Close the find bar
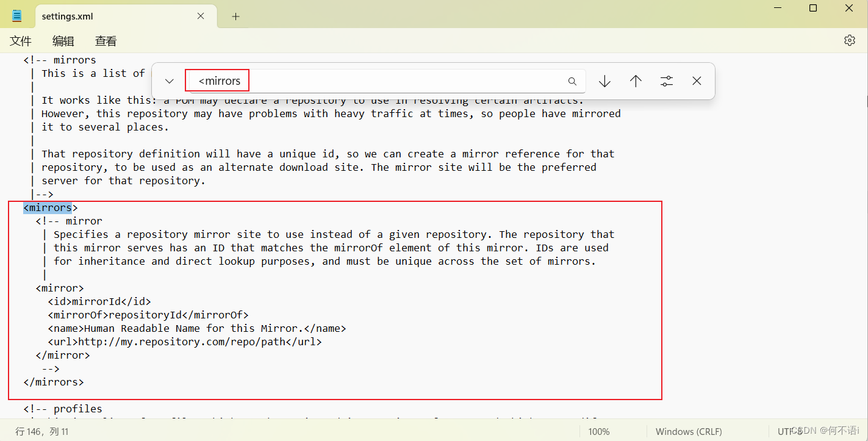The image size is (868, 441). click(697, 81)
